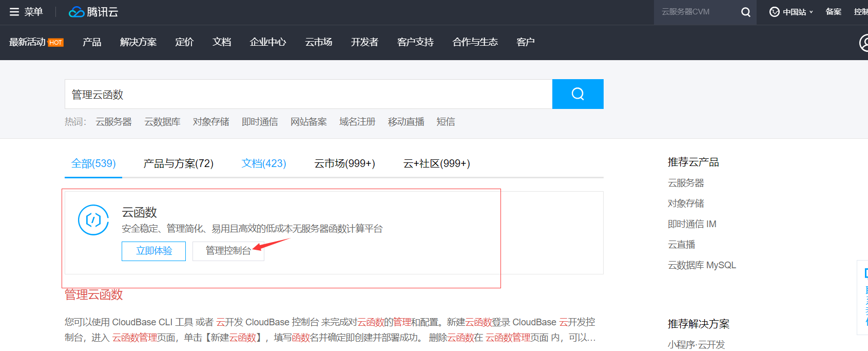Click recommended product 即时通信 IM

tap(692, 224)
